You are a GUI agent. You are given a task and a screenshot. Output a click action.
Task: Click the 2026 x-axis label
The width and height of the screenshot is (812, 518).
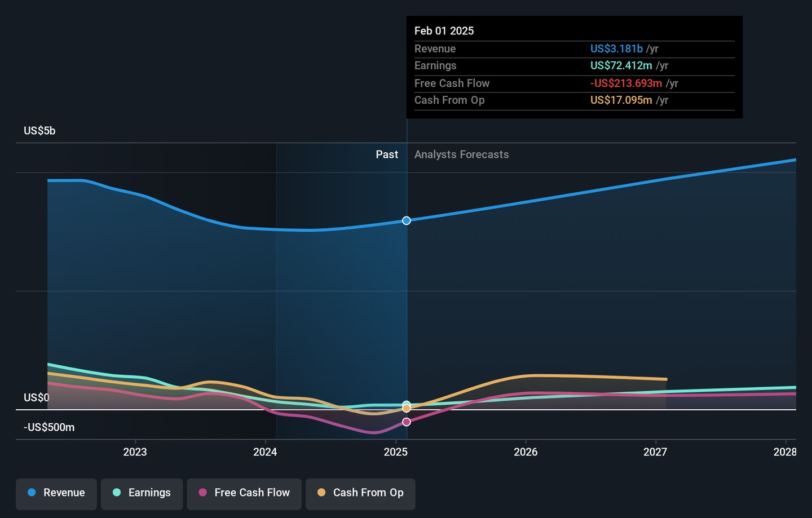(526, 452)
